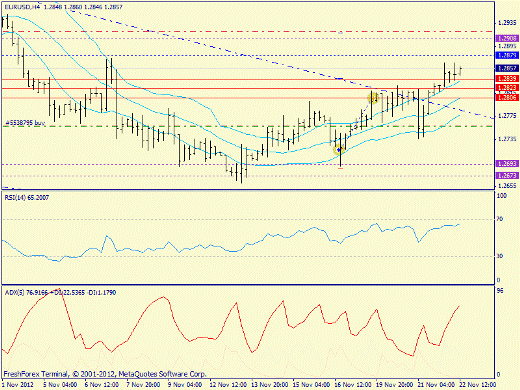The height and width of the screenshot is (390, 520).
Task: Select the red 1.2806 level label
Action: click(507, 97)
